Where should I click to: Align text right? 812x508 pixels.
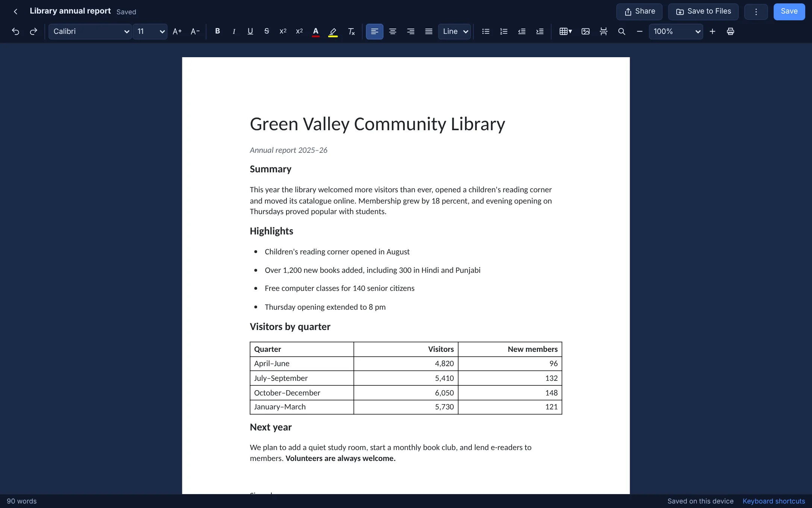(x=411, y=32)
